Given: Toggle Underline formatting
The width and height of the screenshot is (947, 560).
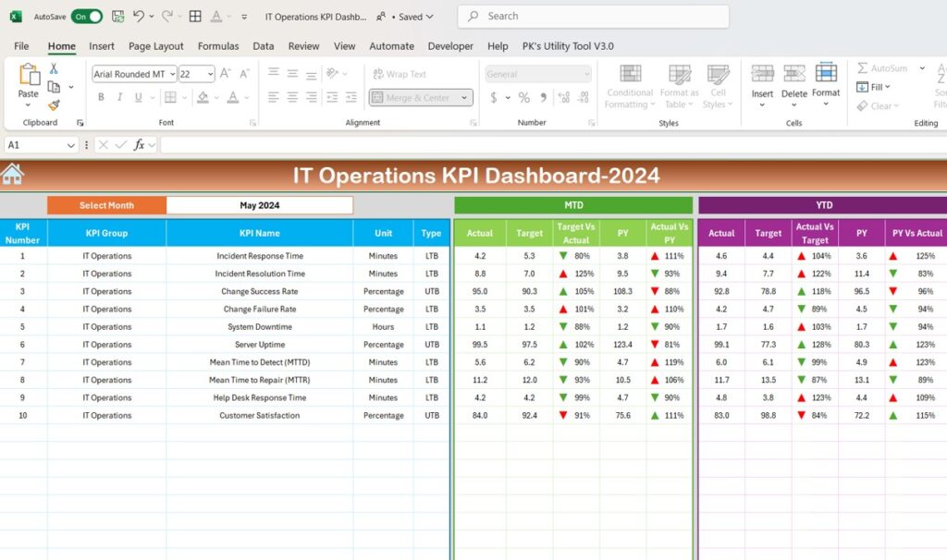Looking at the screenshot, I should click(x=139, y=97).
